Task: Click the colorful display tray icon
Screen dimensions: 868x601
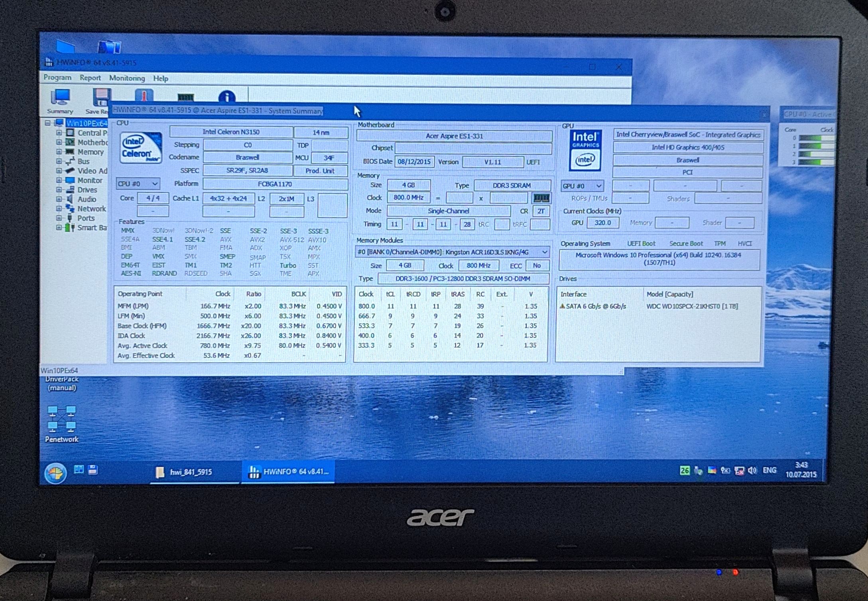Action: click(x=712, y=471)
